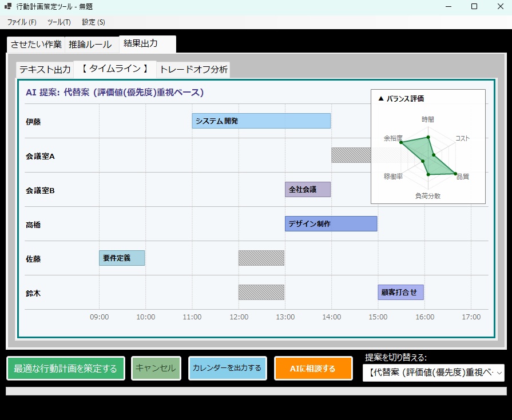Viewport: 512px width, 420px height.
Task: Click the 15:00 time axis label
Action: (378, 317)
